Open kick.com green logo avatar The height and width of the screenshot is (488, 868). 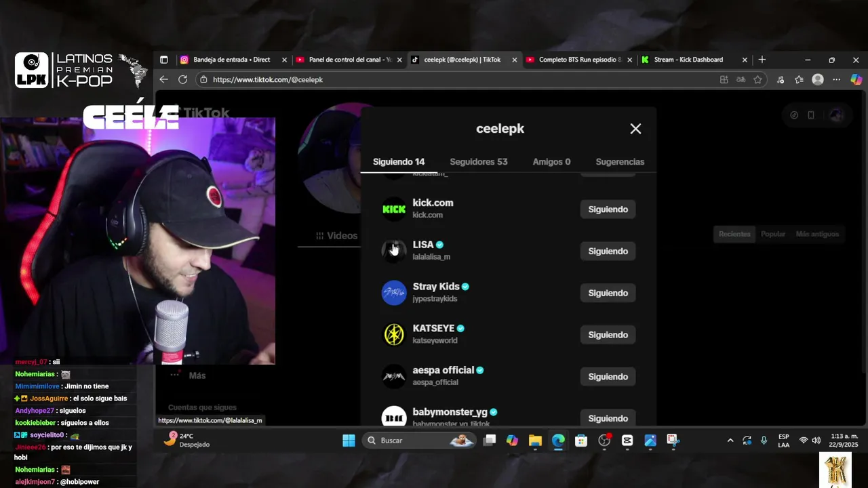pyautogui.click(x=394, y=209)
